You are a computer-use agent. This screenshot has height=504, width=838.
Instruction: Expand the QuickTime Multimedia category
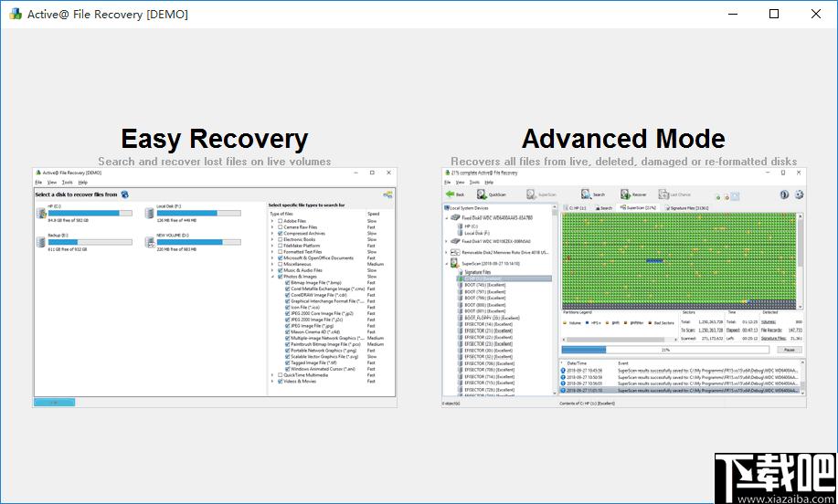click(x=272, y=375)
